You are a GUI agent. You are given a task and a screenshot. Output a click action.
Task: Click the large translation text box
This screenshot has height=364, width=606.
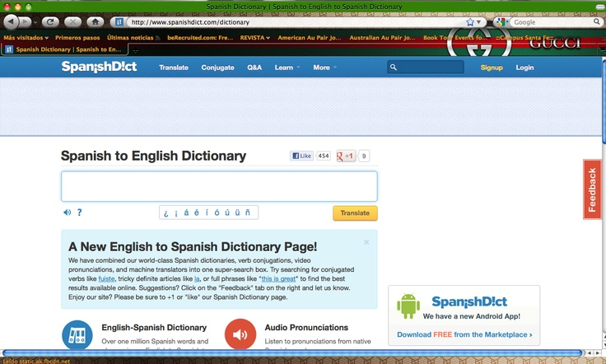(x=219, y=186)
